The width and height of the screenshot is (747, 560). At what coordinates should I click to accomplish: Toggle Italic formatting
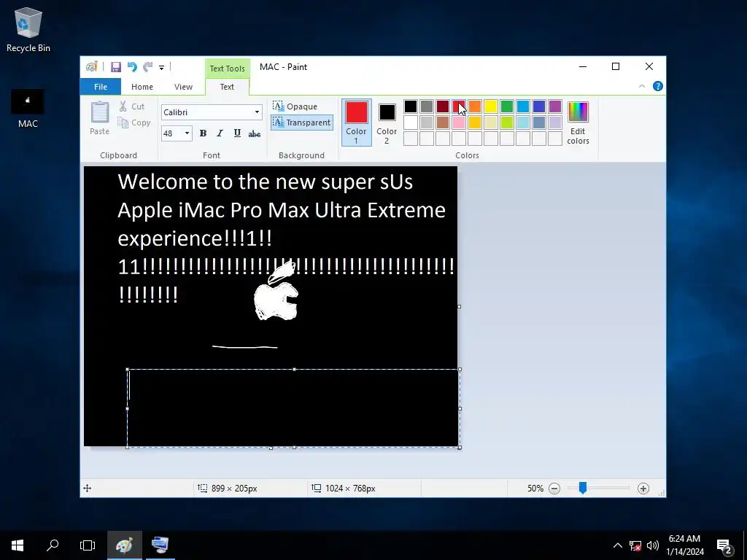coord(220,133)
